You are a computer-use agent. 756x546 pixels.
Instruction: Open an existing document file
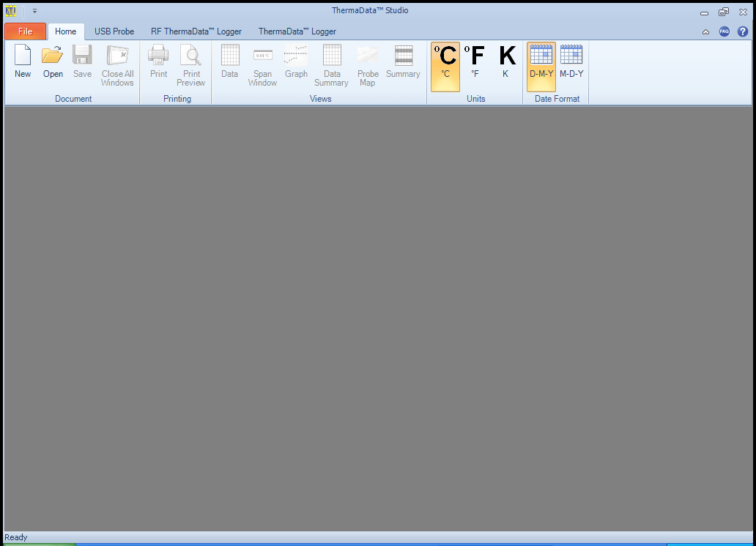[x=53, y=61]
